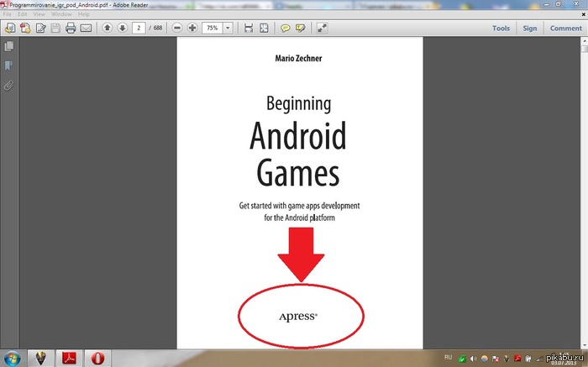Open the zoom percentage dropdown
This screenshot has width=588, height=367.
[228, 28]
